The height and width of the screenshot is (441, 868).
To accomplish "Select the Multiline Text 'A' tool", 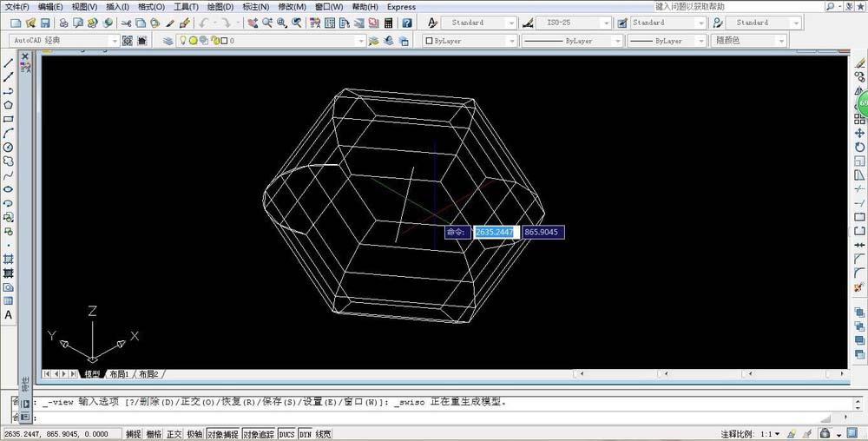I will [x=9, y=315].
